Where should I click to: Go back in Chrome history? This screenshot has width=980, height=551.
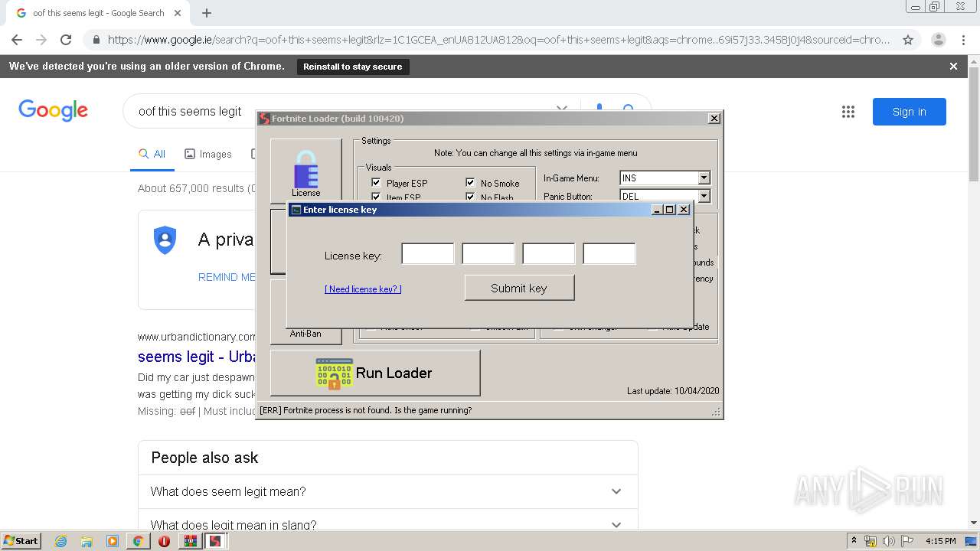(17, 40)
